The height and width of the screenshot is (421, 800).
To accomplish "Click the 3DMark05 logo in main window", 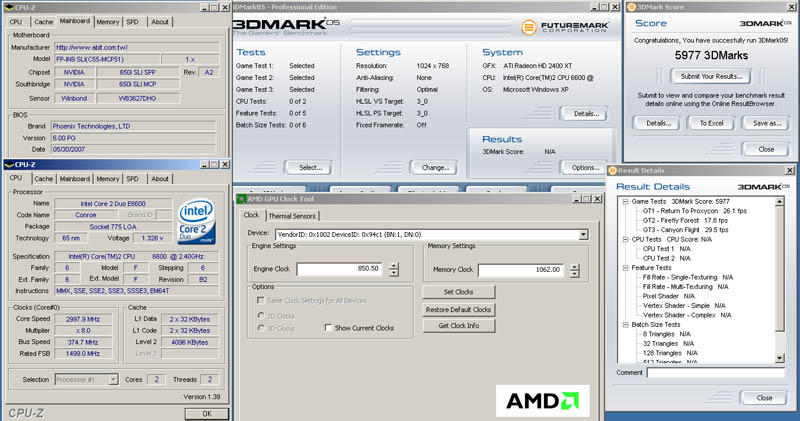I will point(287,26).
